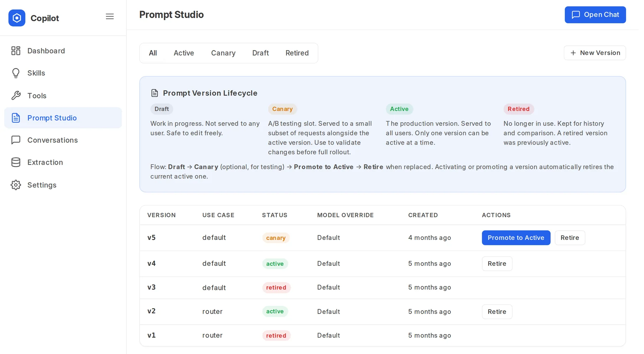Image resolution: width=644 pixels, height=354 pixels.
Task: Click the Tools wrench icon
Action: [x=16, y=96]
